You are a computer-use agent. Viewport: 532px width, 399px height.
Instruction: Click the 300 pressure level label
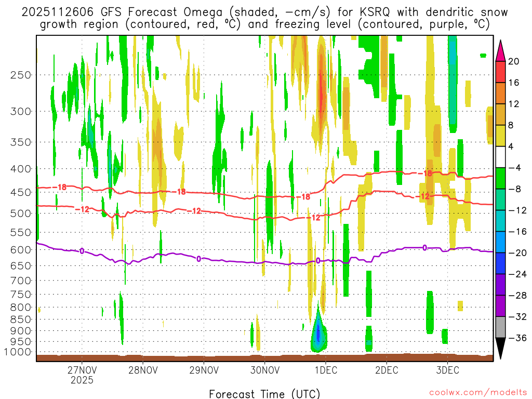pyautogui.click(x=21, y=111)
